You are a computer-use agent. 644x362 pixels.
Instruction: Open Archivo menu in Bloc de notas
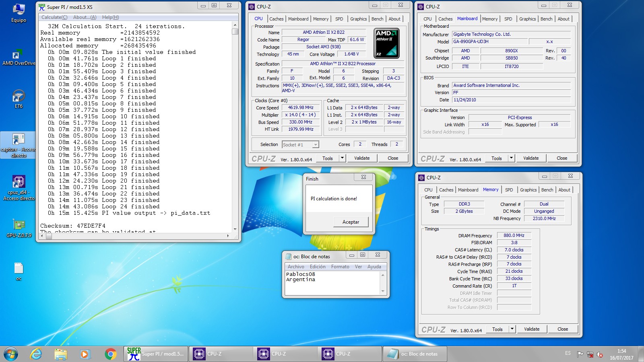(x=296, y=267)
